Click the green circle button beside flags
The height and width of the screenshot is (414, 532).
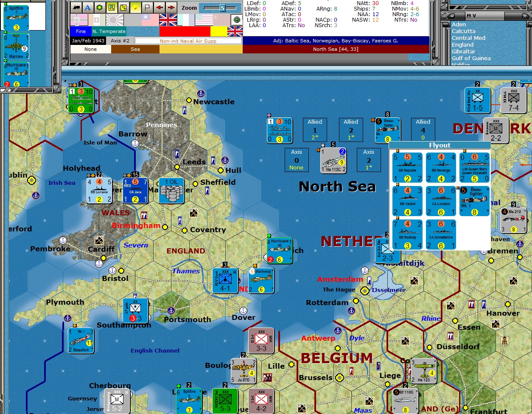point(236,20)
